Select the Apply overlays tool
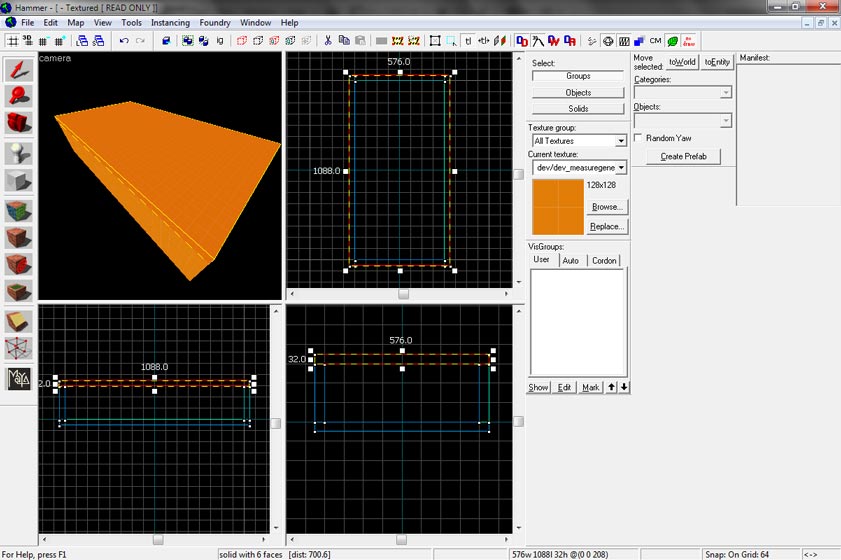The width and height of the screenshot is (841, 560). [x=19, y=291]
